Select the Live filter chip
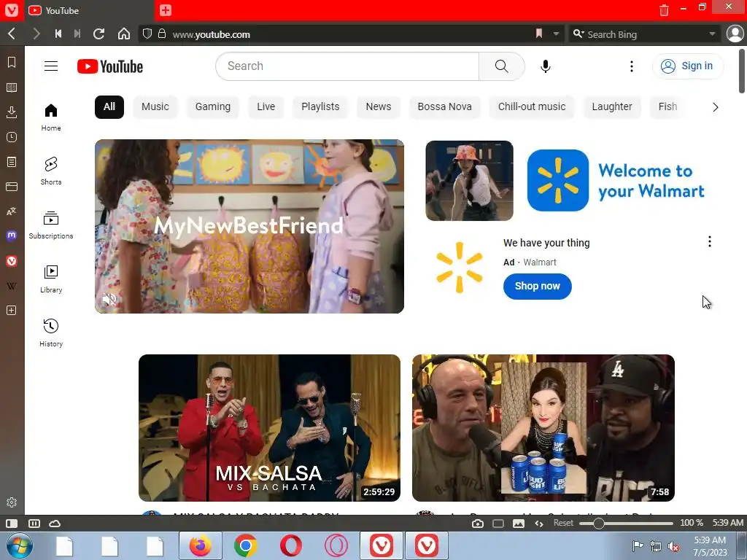The width and height of the screenshot is (747, 560). pyautogui.click(x=266, y=106)
